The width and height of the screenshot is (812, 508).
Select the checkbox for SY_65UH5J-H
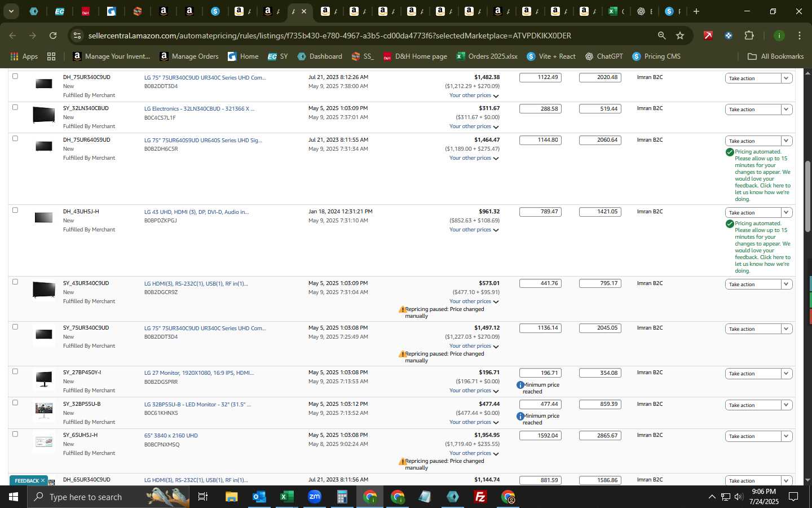point(15,434)
